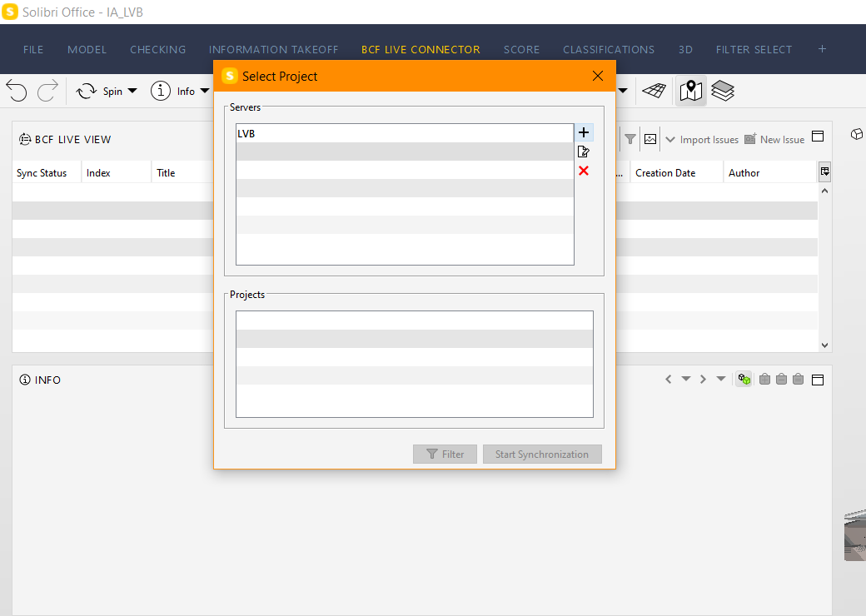Close the Select Project dialog
This screenshot has width=866, height=616.
pyautogui.click(x=598, y=77)
